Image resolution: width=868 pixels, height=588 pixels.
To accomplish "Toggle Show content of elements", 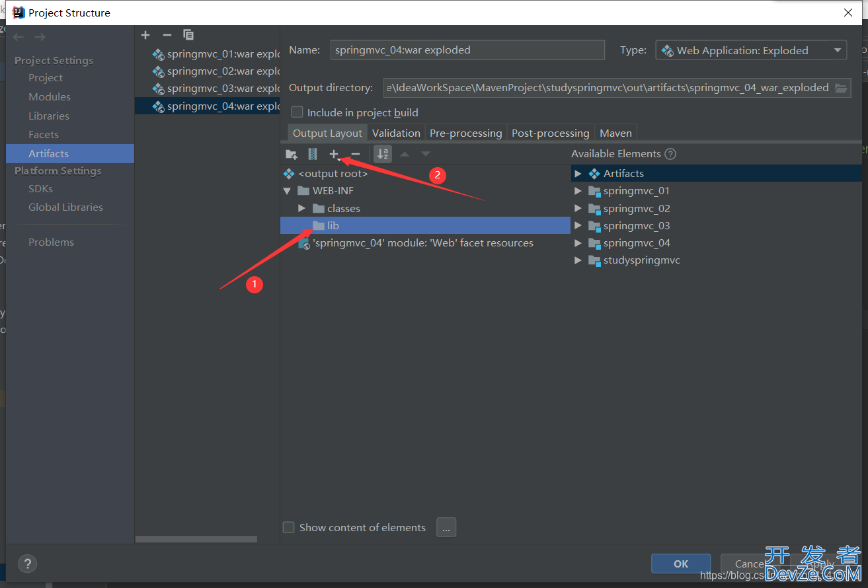I will click(289, 527).
